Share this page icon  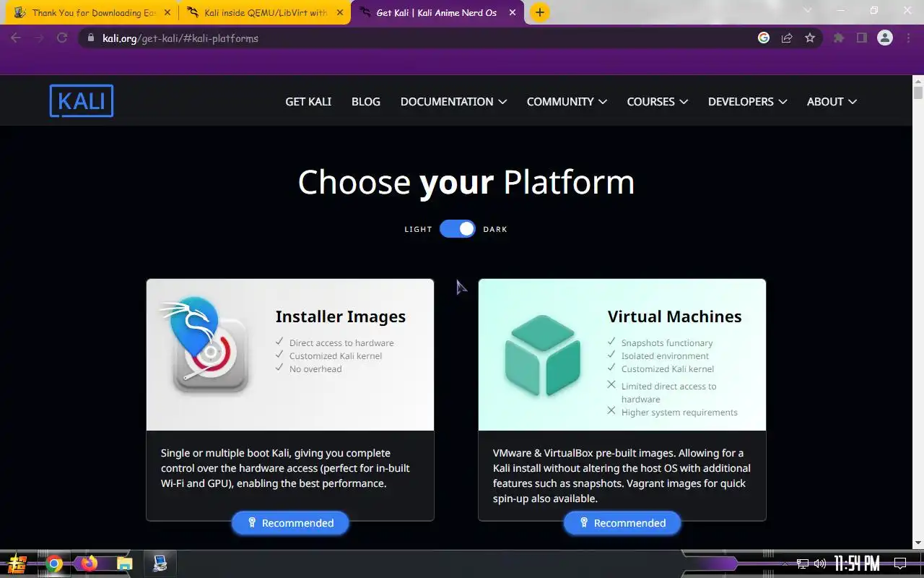click(787, 38)
